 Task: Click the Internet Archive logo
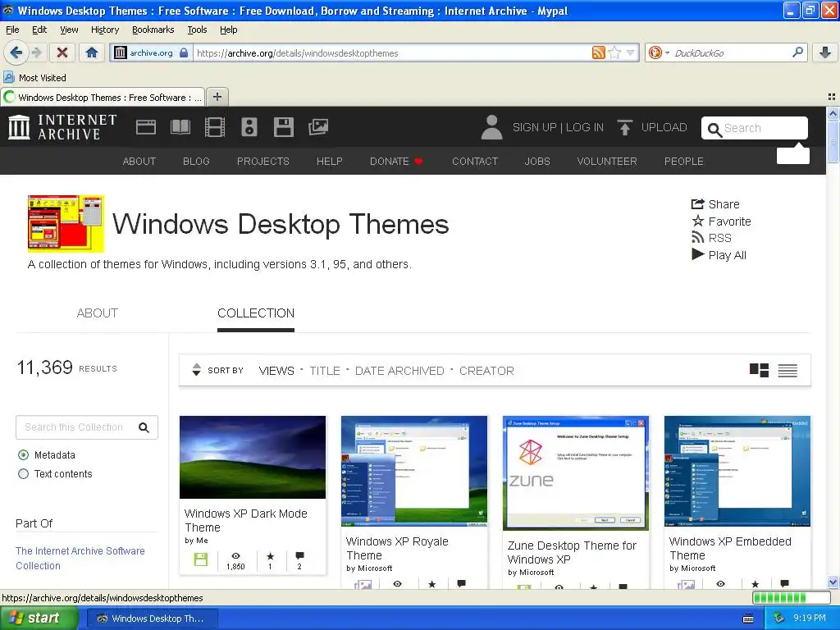pyautogui.click(x=62, y=127)
